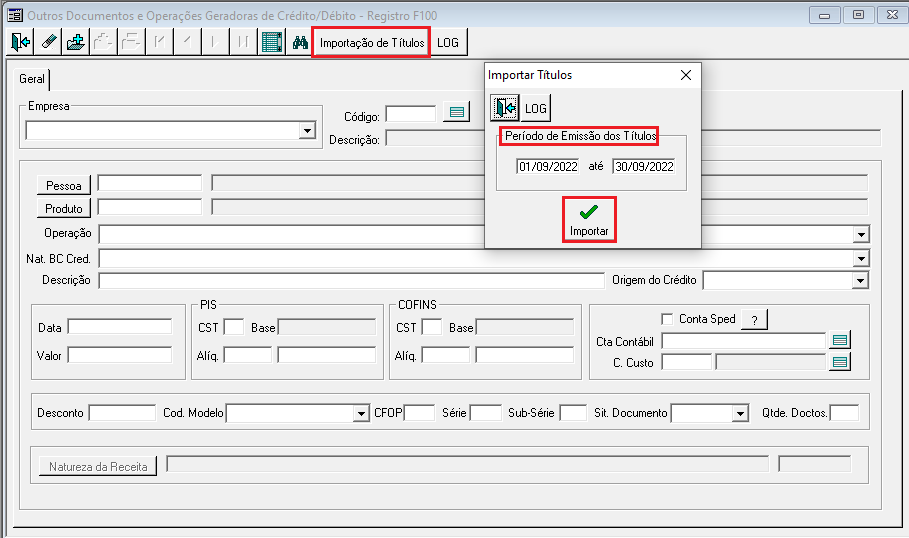Click the Série input field

pos(486,413)
